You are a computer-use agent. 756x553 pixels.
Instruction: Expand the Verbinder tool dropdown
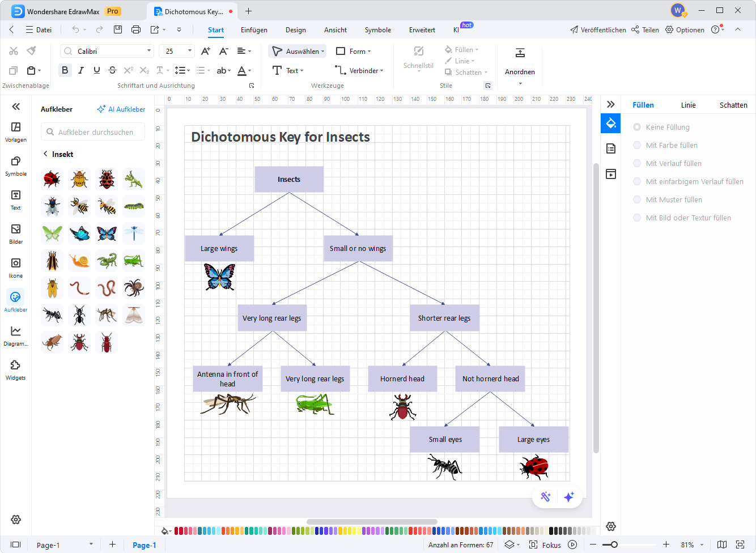(x=381, y=71)
